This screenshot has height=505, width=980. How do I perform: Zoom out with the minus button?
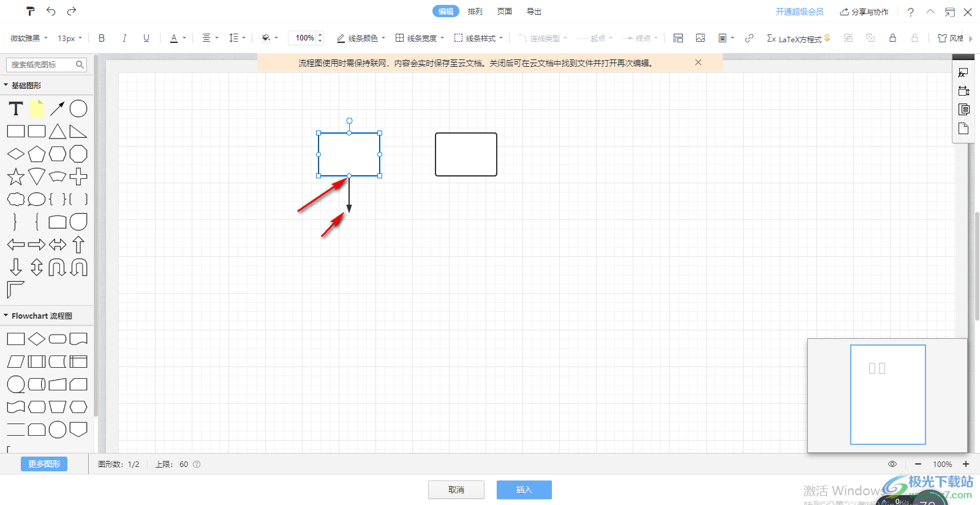[x=918, y=464]
